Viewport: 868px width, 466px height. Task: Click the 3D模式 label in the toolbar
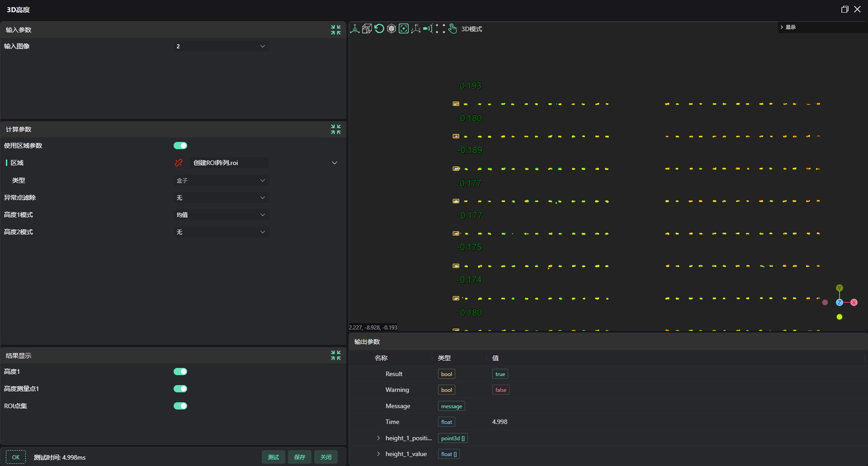[x=472, y=29]
